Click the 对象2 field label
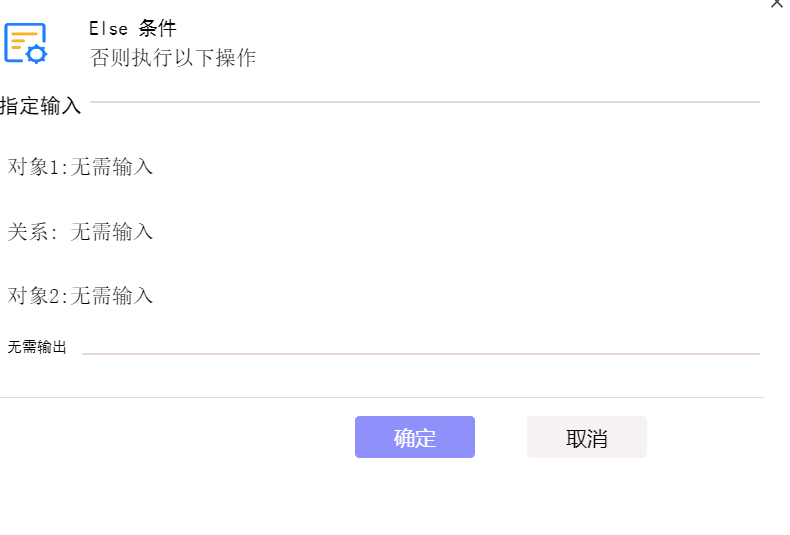 [34, 296]
